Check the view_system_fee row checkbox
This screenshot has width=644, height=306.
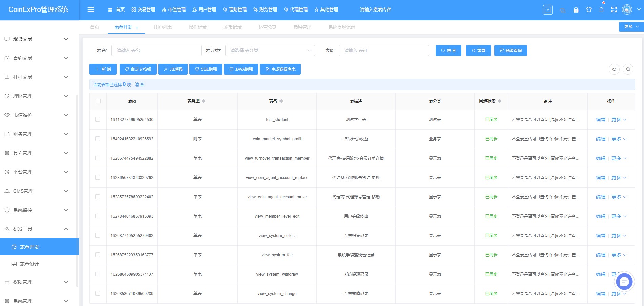point(98,255)
